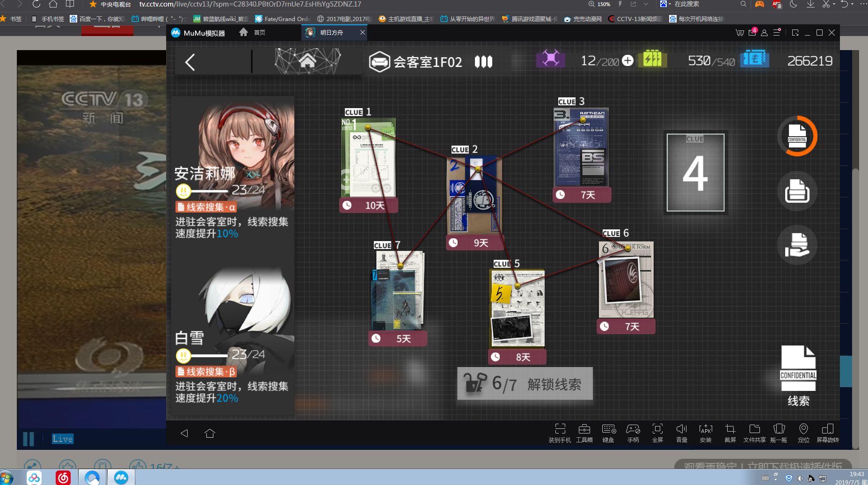Return to base via the home icon
The height and width of the screenshot is (485, 868).
point(307,61)
